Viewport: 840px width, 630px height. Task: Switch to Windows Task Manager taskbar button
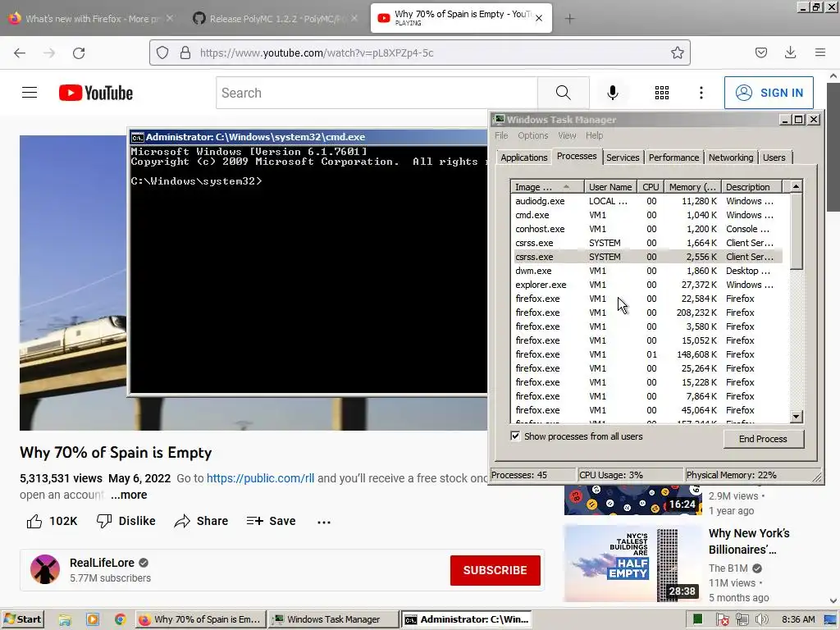tap(333, 619)
